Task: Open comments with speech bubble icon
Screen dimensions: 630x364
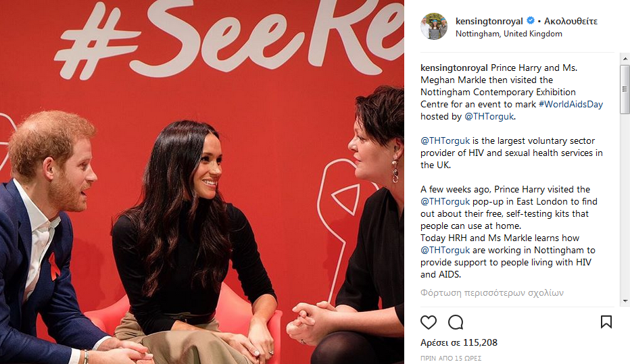Action: [x=456, y=322]
